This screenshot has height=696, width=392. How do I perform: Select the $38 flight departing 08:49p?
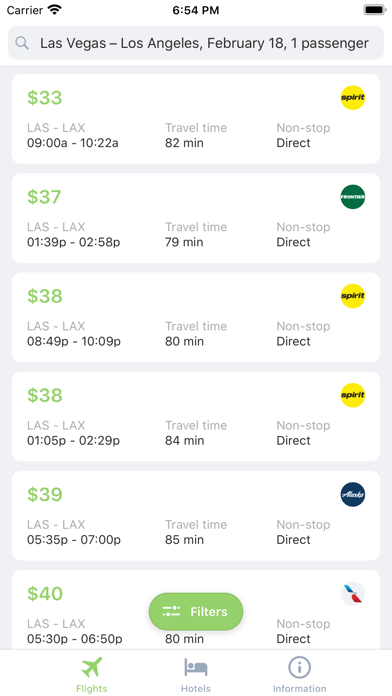pos(196,317)
